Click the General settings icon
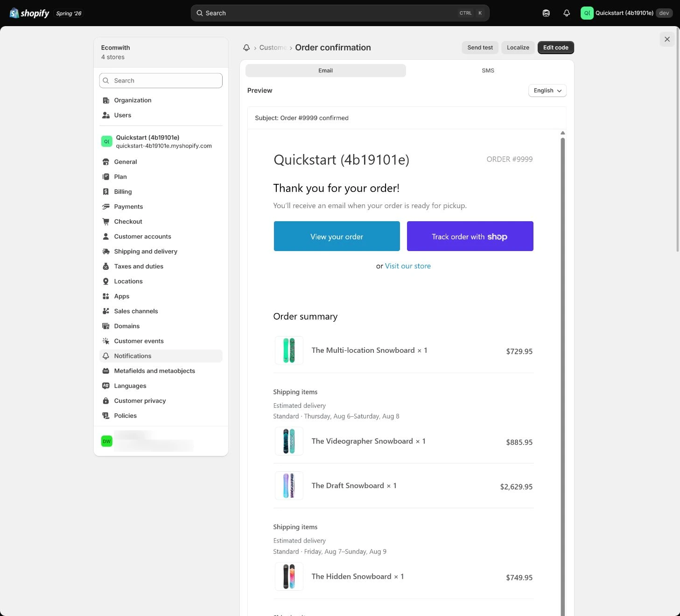Viewport: 680px width, 616px height. pos(106,162)
